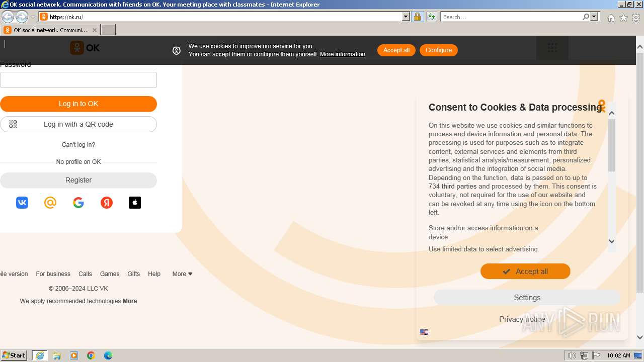
Task: Open the recent pages dropdown arrow
Action: coord(33,17)
